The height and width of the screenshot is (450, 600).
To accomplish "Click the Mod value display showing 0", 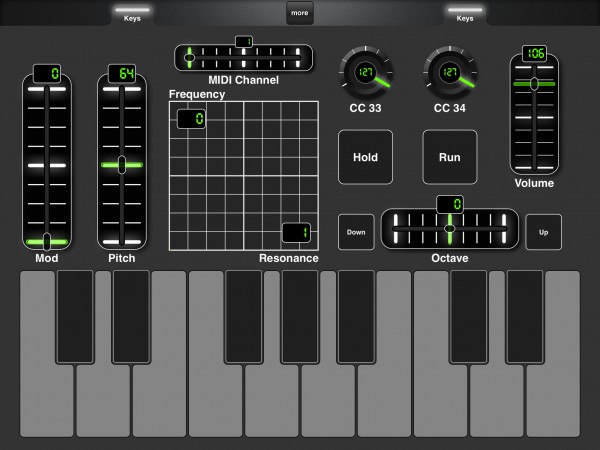I will (x=47, y=73).
